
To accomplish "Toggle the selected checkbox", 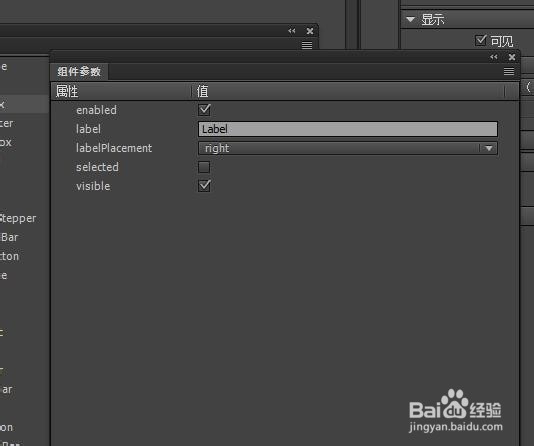I will [204, 167].
